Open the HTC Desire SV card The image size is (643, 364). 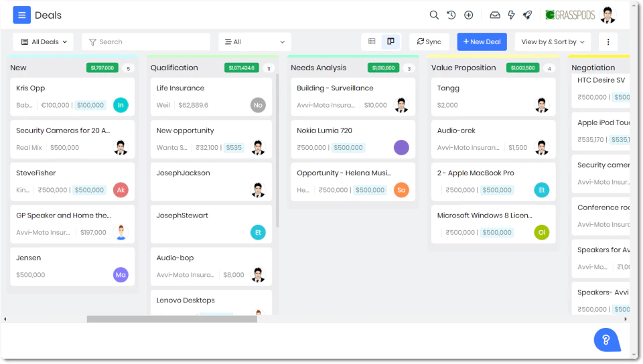[x=600, y=92]
